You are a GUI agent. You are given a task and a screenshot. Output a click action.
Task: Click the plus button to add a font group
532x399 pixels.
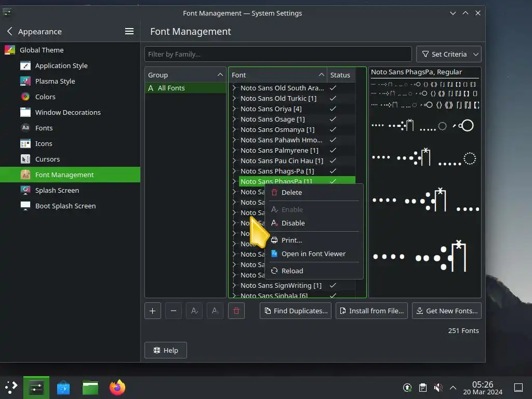[x=153, y=311]
